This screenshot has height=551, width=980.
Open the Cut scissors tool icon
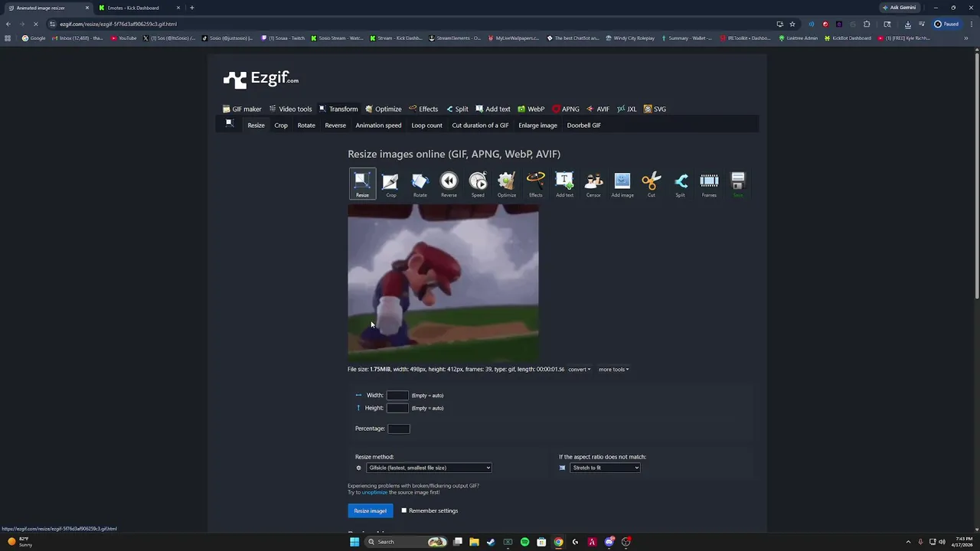651,184
